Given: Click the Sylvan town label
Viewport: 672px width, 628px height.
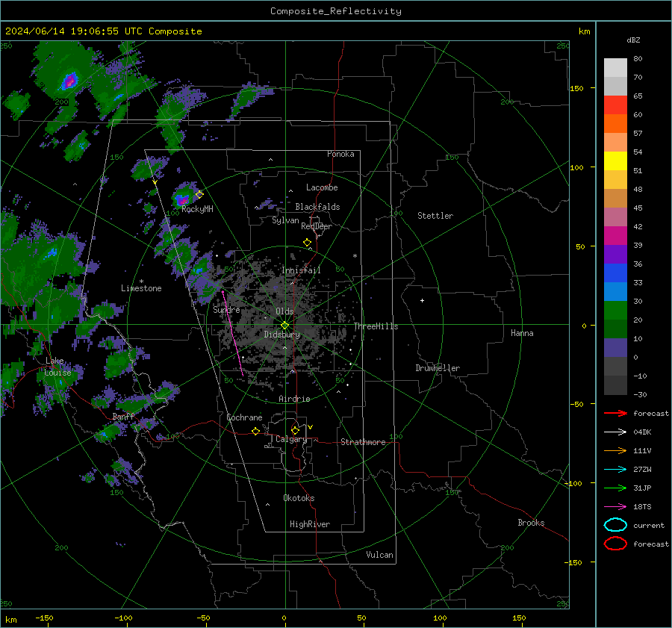Looking at the screenshot, I should [x=285, y=220].
